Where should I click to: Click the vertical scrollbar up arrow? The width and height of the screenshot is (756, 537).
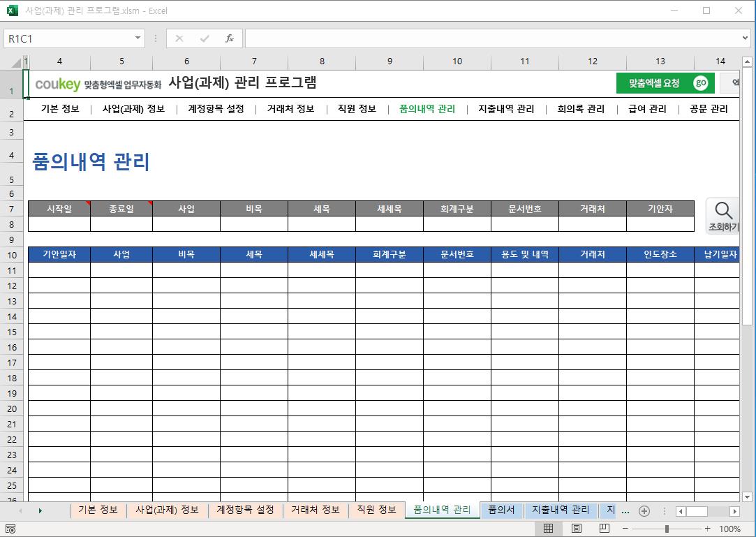[x=747, y=61]
